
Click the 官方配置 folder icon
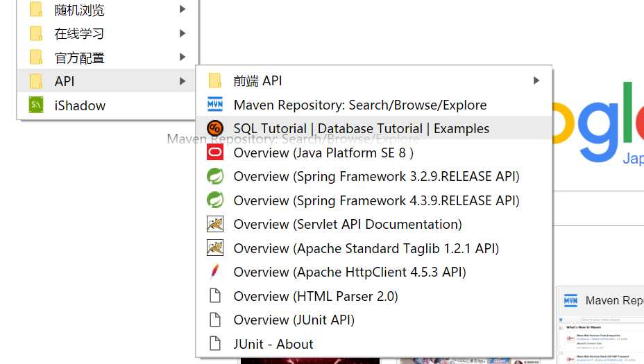[35, 57]
